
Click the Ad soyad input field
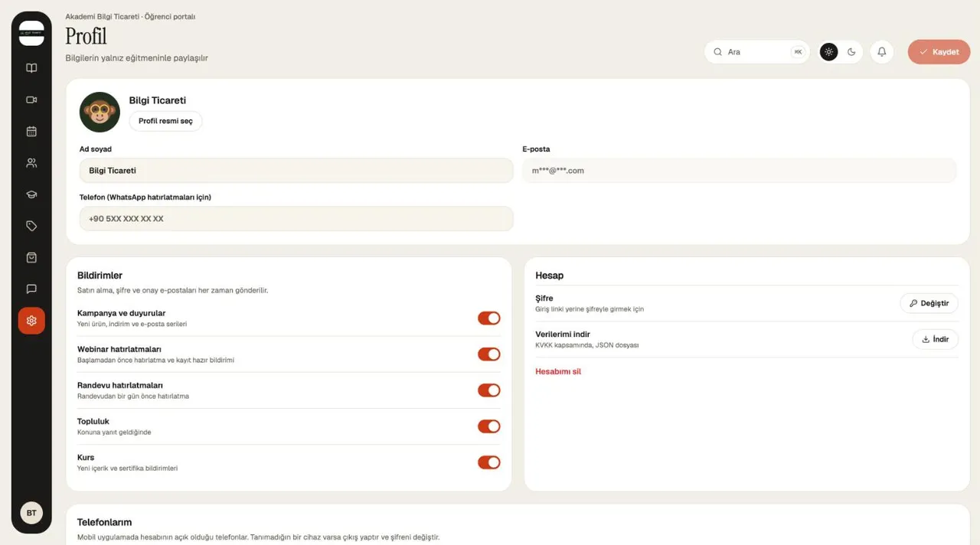click(x=296, y=171)
